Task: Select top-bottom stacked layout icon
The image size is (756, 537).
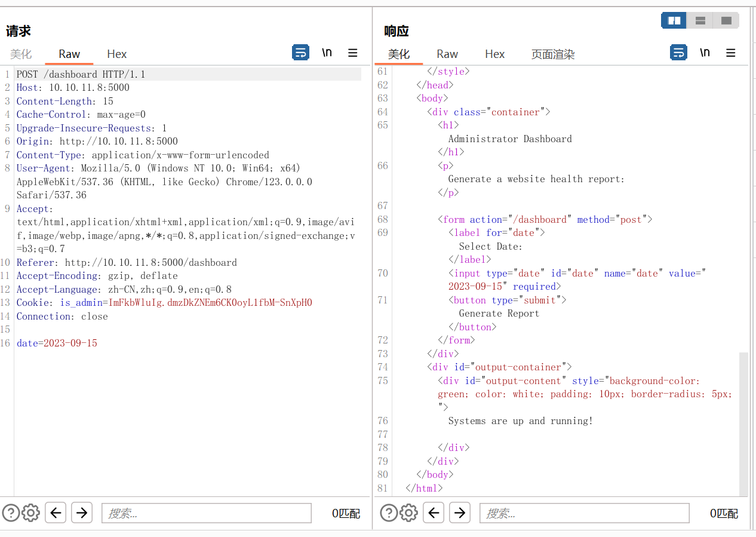Action: 700,21
